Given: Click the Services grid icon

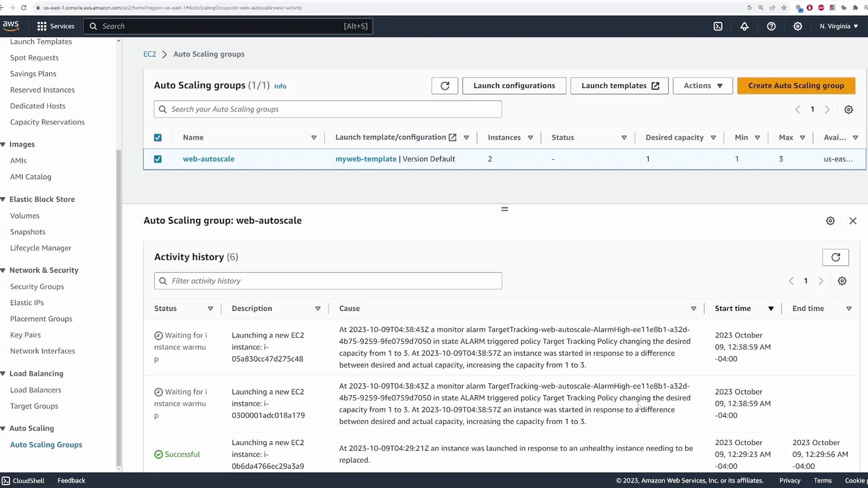Looking at the screenshot, I should pos(42,26).
